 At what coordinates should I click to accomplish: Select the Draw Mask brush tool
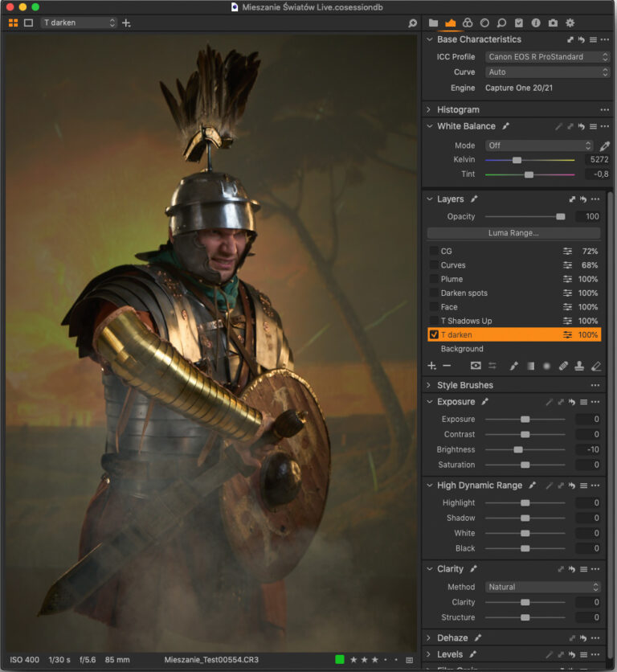pyautogui.click(x=513, y=366)
